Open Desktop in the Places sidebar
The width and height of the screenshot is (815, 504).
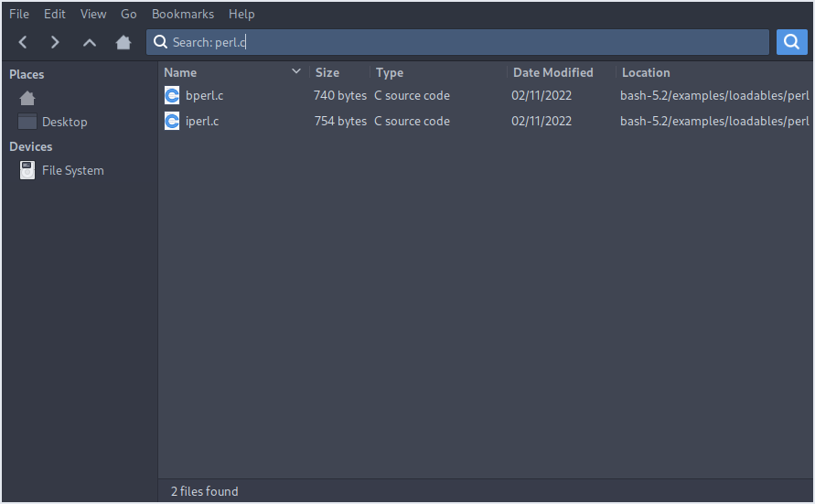point(64,122)
